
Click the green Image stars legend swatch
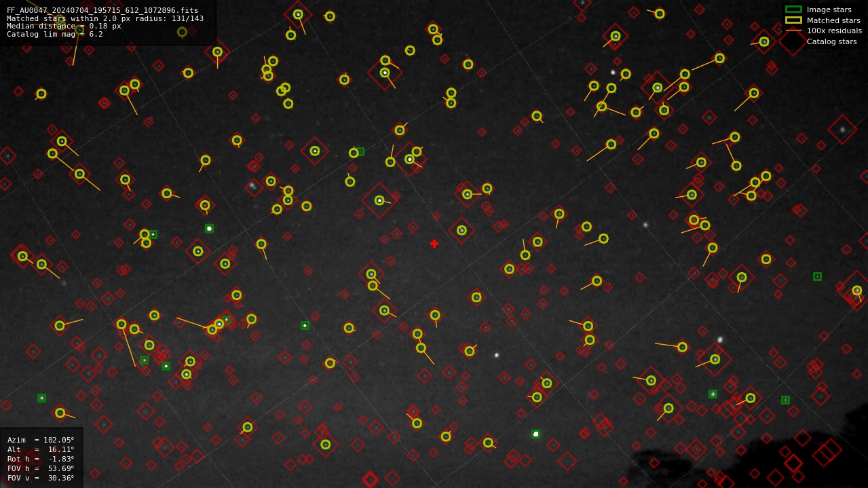click(793, 10)
